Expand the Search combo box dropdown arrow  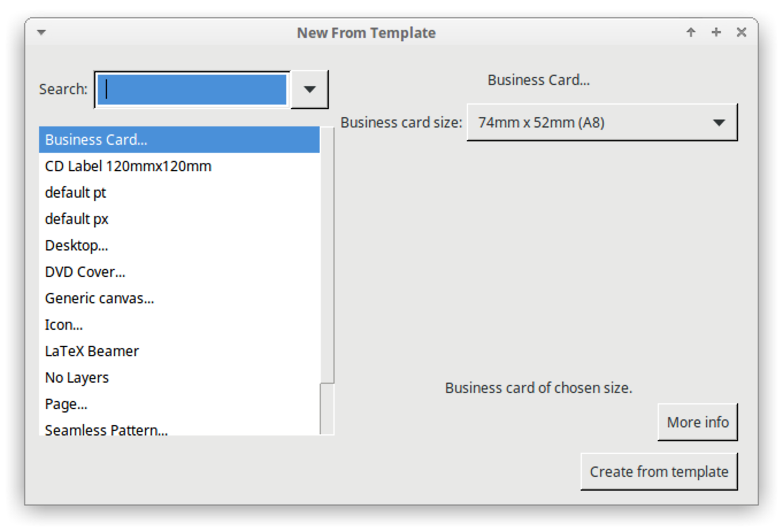coord(309,90)
